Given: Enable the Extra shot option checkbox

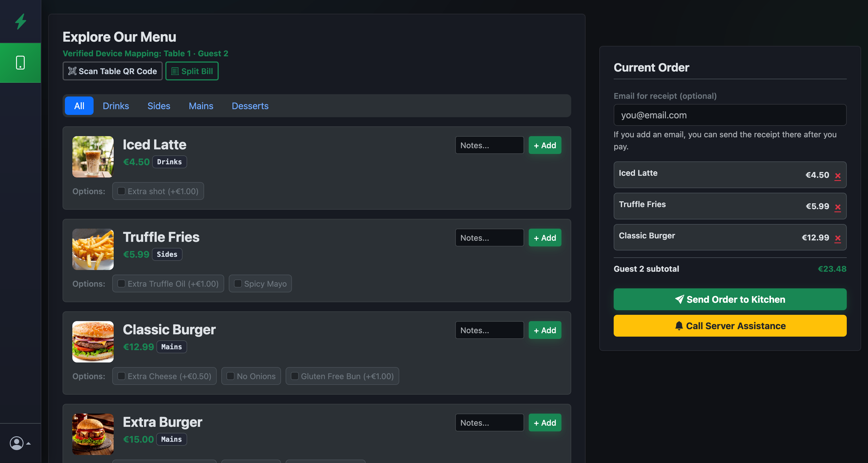Looking at the screenshot, I should tap(121, 191).
